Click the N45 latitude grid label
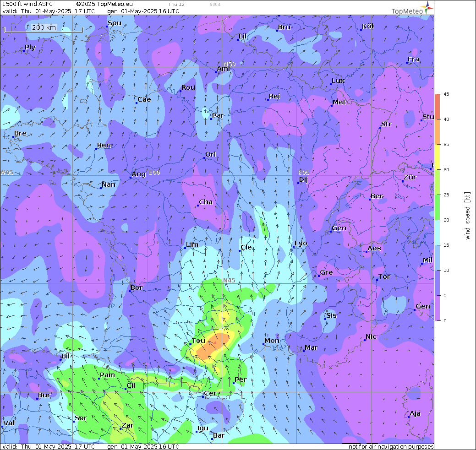476x450 pixels. coord(229,280)
